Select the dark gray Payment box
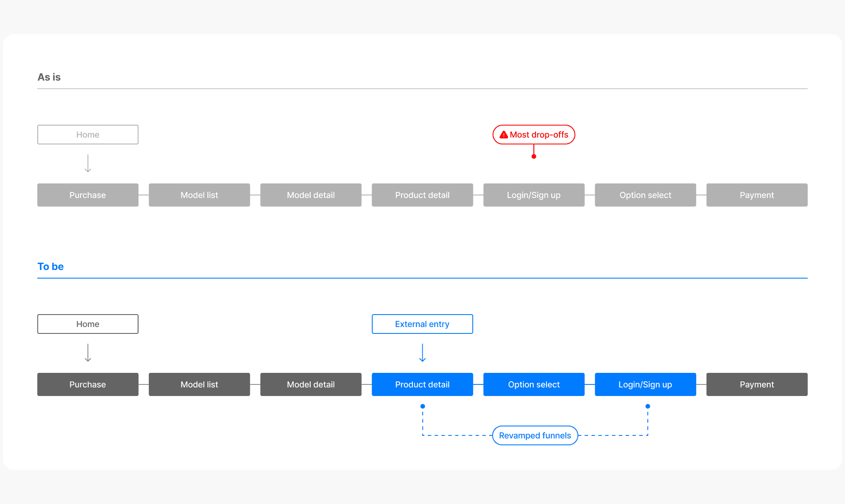Viewport: 845px width, 504px height. (x=757, y=384)
